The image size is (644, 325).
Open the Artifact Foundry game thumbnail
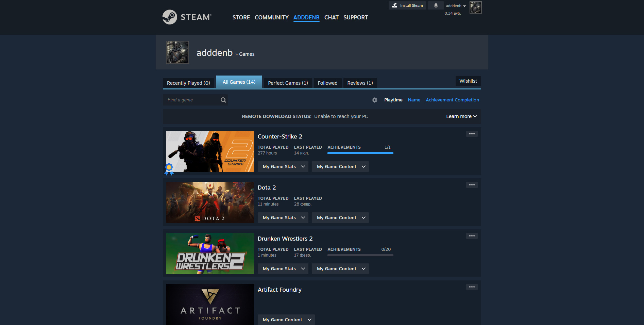click(210, 304)
